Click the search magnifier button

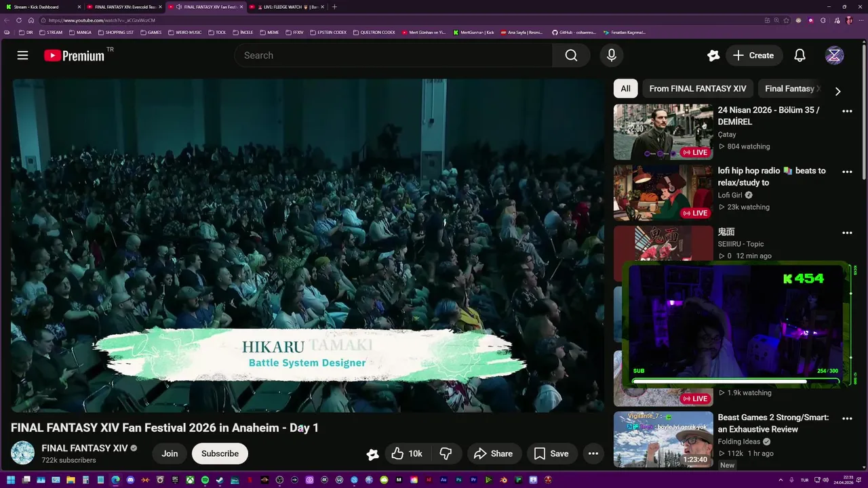pyautogui.click(x=571, y=56)
